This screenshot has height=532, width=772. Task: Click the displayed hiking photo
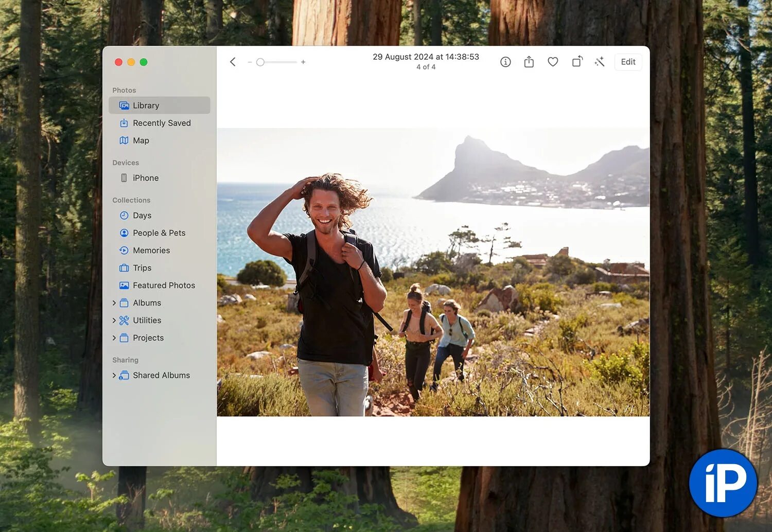pyautogui.click(x=433, y=272)
